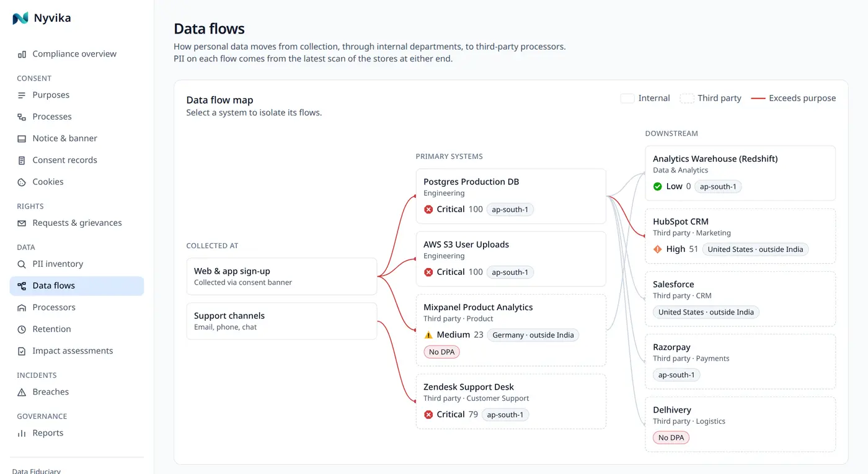Click the Medium warning icon on Mixpanel
868x474 pixels.
point(428,334)
